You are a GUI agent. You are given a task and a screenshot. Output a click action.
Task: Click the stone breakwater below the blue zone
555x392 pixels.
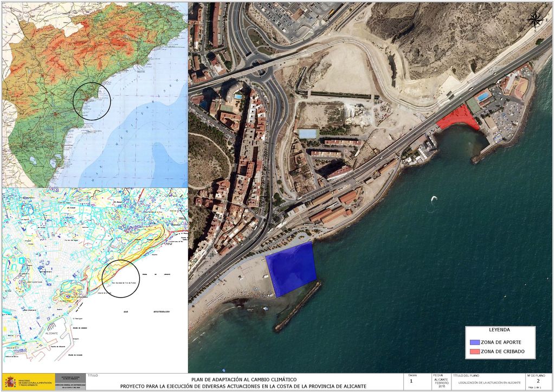click(298, 307)
